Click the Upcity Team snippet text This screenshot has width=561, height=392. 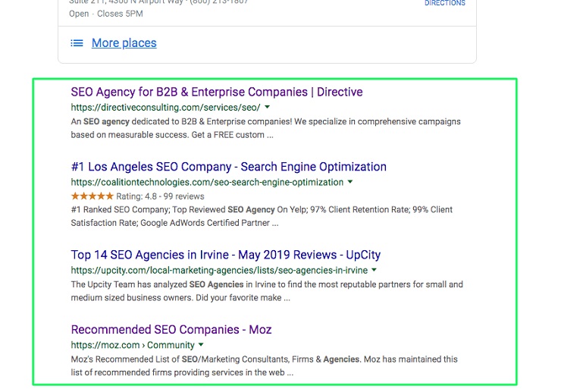tap(267, 291)
